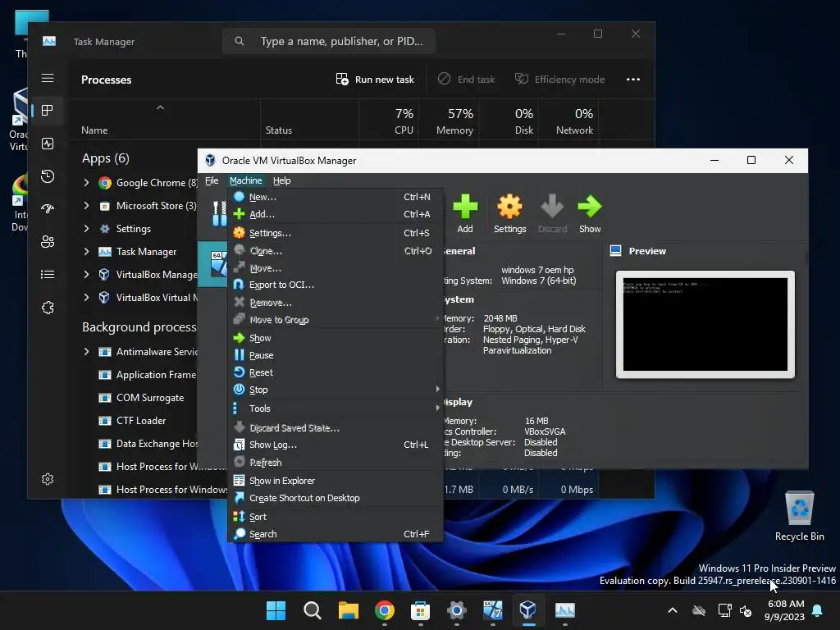Image resolution: width=840 pixels, height=630 pixels.
Task: Select Settings… in the Machine menu
Action: 336,233
